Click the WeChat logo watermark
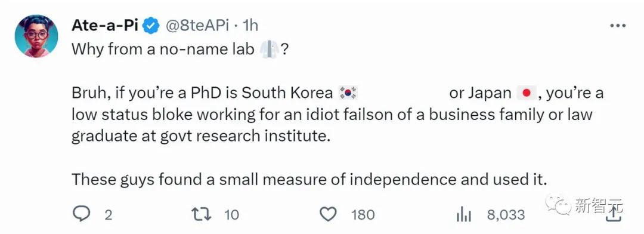Screen dimensions: 644x234 click(x=558, y=204)
